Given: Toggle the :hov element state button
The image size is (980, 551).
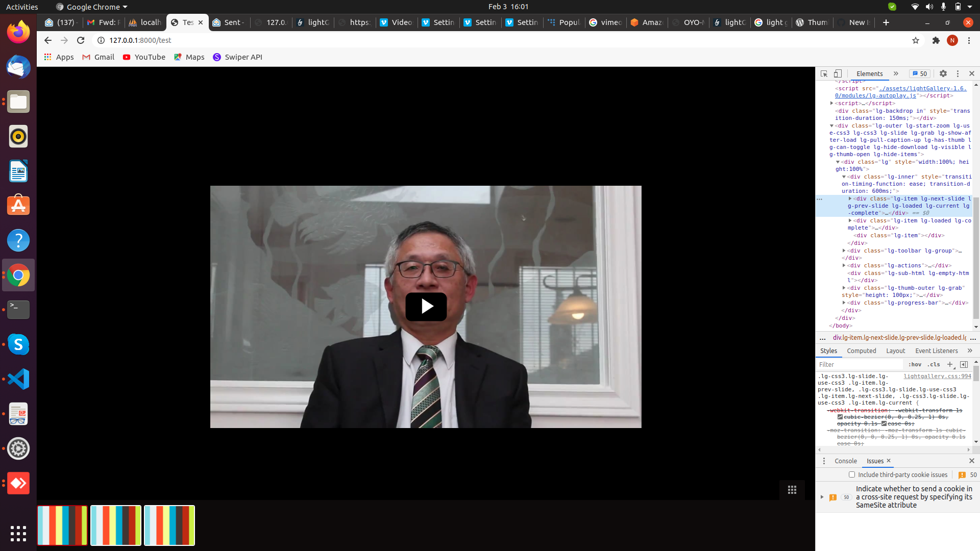Looking at the screenshot, I should coord(915,364).
